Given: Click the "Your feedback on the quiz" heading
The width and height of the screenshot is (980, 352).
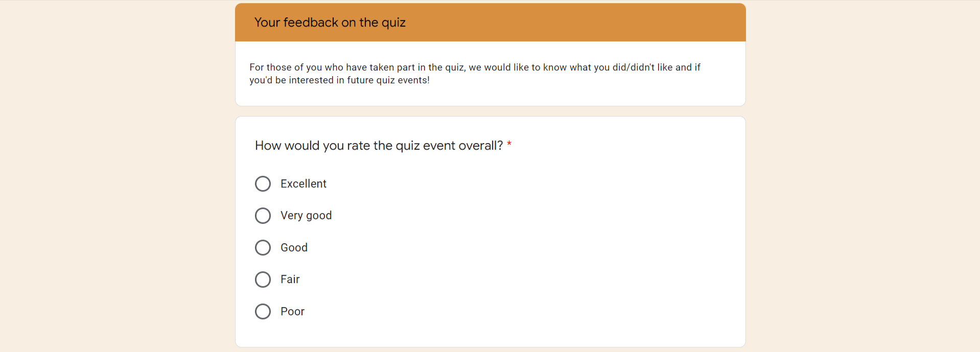Looking at the screenshot, I should [330, 22].
